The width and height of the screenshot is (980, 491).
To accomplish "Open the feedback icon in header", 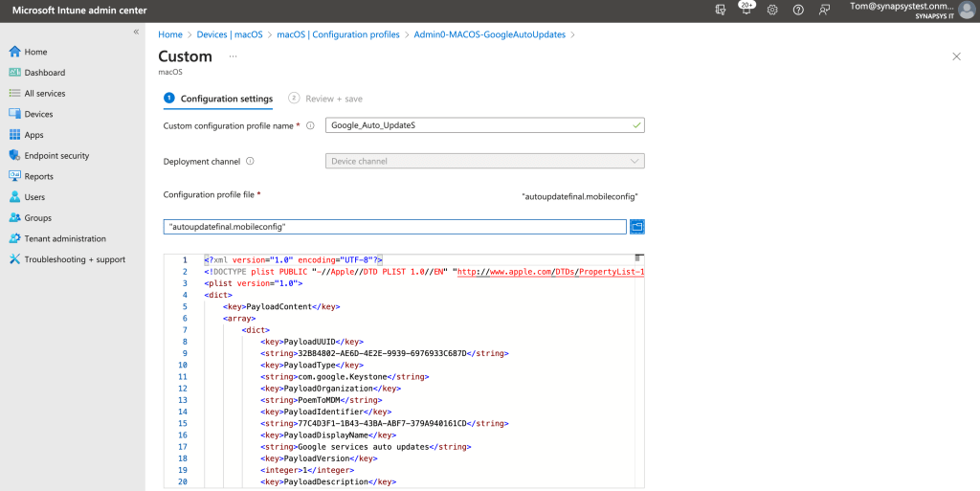I will click(x=824, y=10).
